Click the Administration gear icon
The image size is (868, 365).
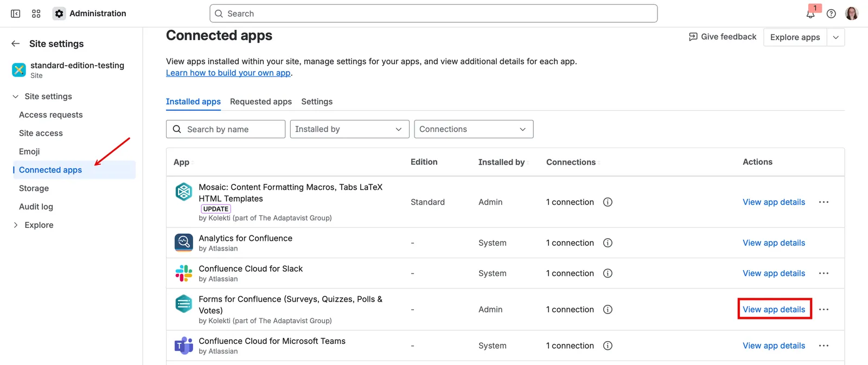(x=59, y=14)
